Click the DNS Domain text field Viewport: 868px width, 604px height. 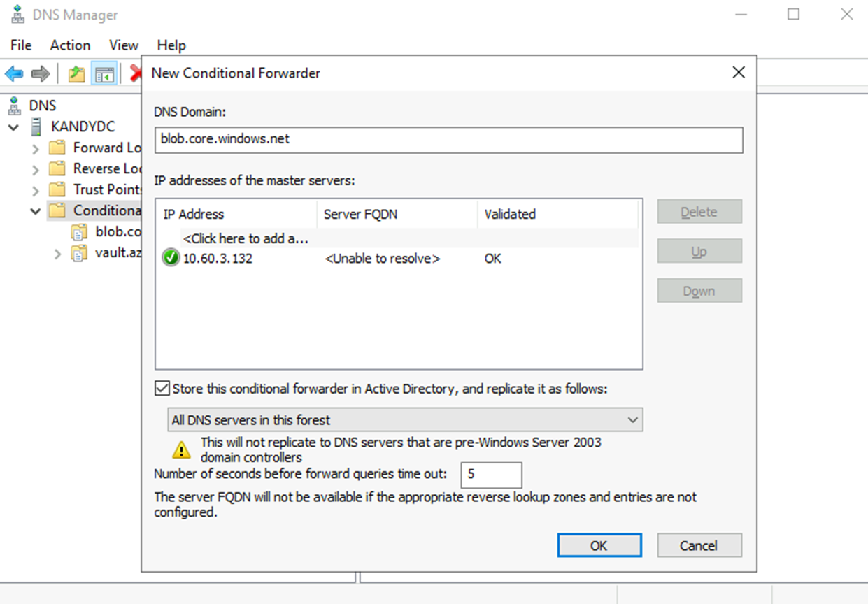click(x=448, y=139)
